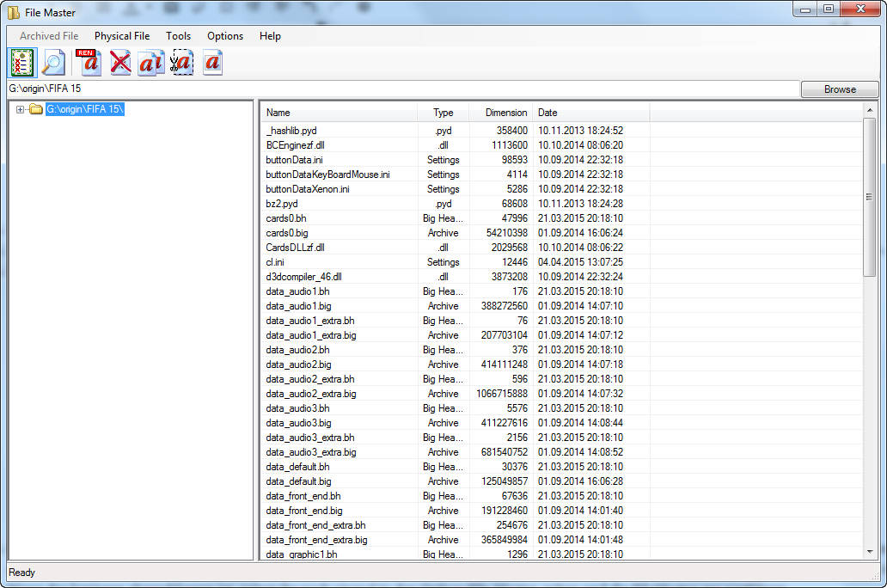Screen dimensions: 887x588
Task: Click the File Master app icon in title bar
Action: click(x=13, y=12)
